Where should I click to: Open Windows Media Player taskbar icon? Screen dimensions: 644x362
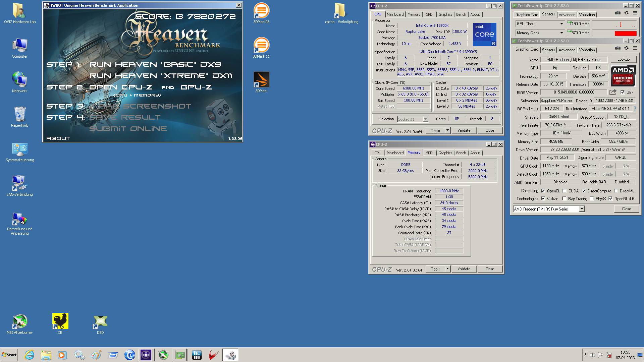coord(62,355)
